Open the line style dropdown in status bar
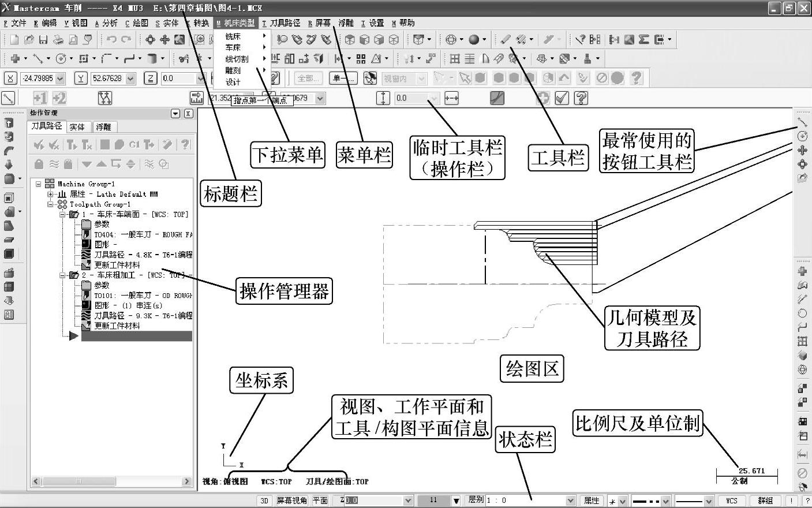812x508 pixels. (x=665, y=501)
